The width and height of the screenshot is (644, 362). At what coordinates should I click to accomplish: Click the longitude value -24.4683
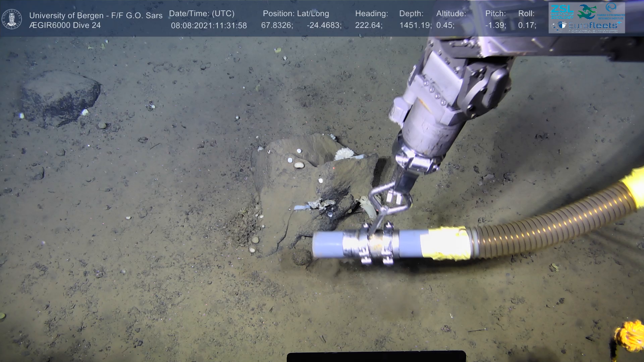(324, 25)
